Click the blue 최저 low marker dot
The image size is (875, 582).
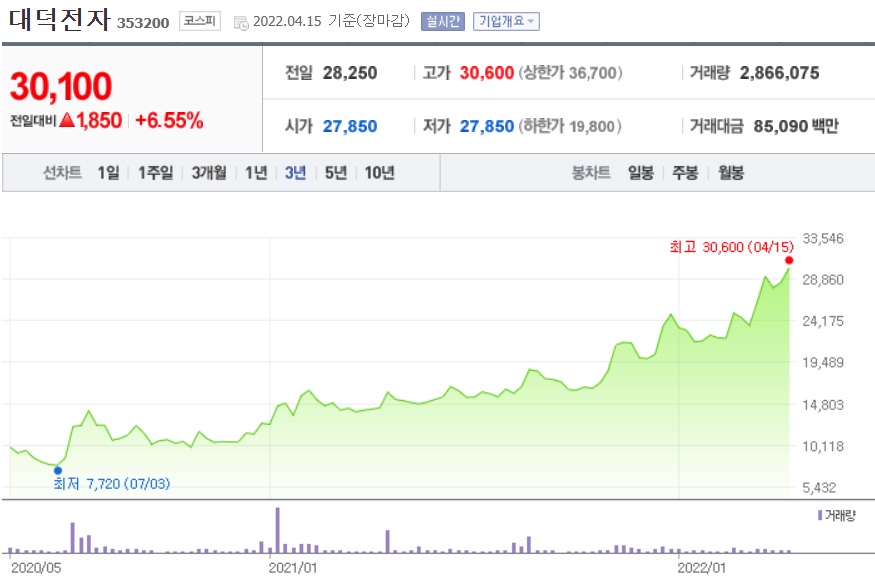pos(58,470)
